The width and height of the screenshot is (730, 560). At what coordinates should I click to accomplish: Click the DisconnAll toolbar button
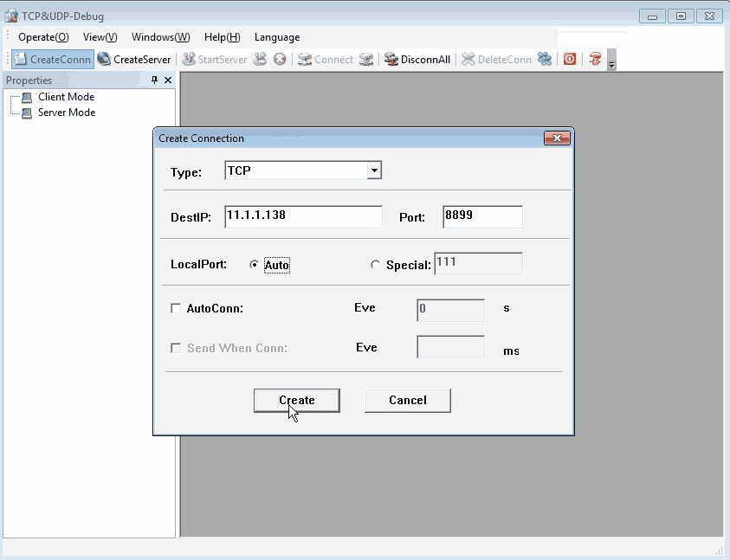[417, 60]
